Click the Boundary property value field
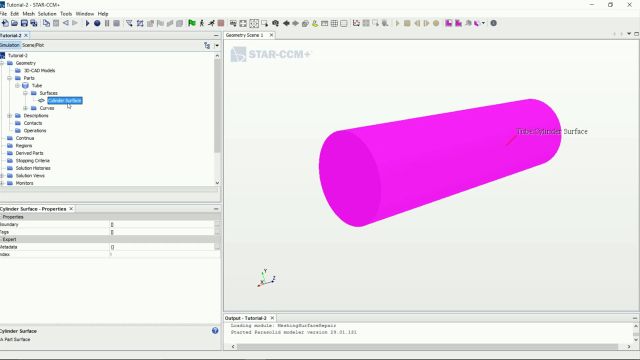This screenshot has width=640, height=360. point(162,224)
